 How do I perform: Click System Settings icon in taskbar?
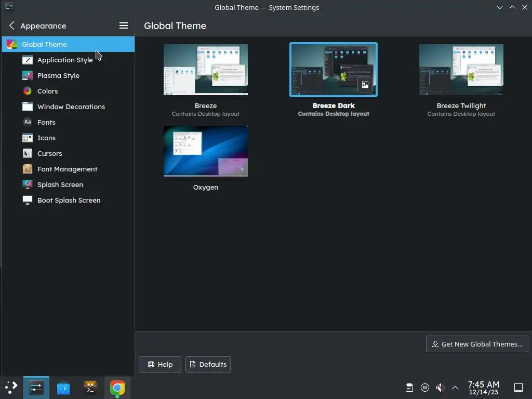[x=36, y=388]
